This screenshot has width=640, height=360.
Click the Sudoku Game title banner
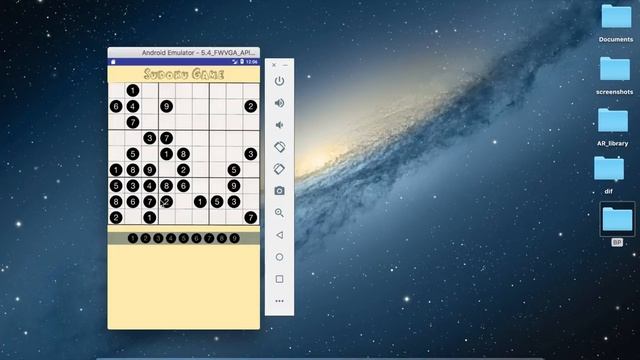tap(184, 74)
